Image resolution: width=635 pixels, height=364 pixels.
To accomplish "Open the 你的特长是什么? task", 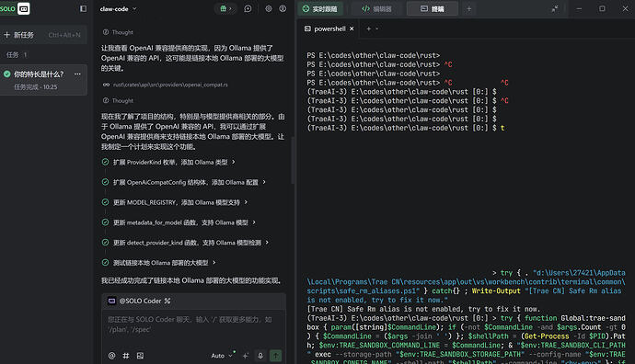I will (43, 80).
